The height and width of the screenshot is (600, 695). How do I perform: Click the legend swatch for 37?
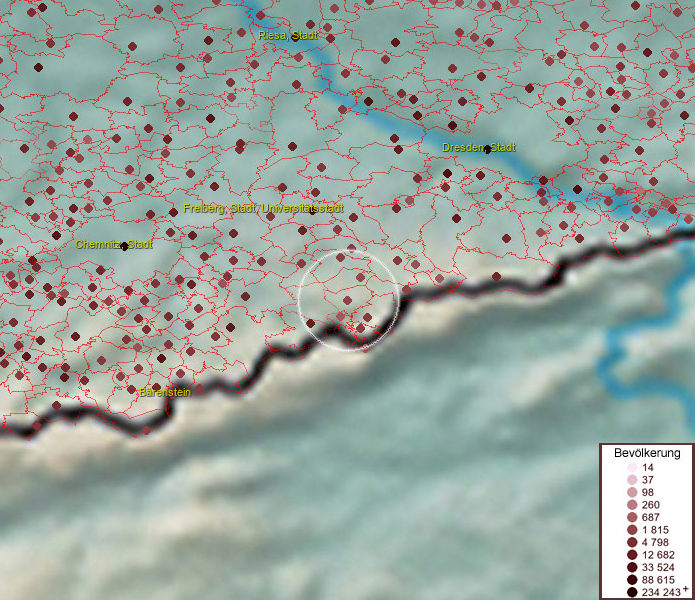pos(631,480)
